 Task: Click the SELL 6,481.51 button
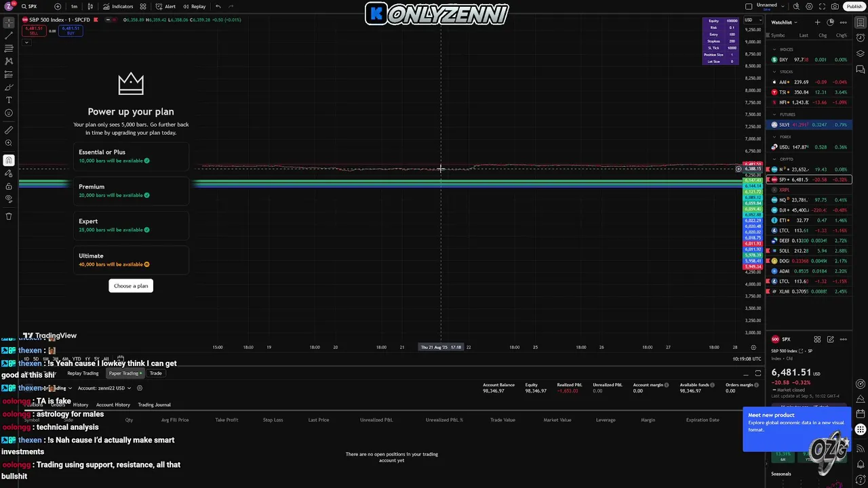click(x=33, y=30)
